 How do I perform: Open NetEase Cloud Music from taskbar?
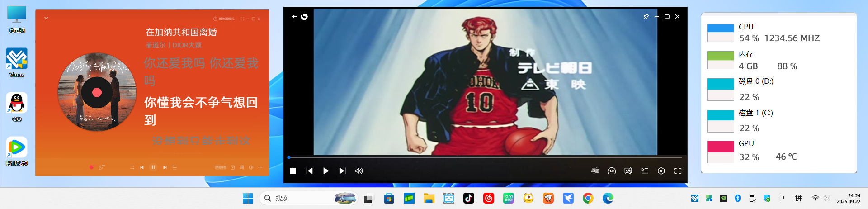point(488,198)
